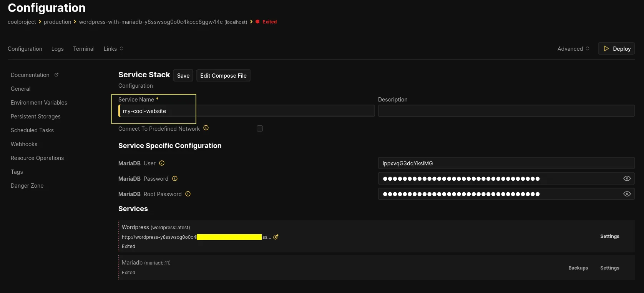The width and height of the screenshot is (644, 293).
Task: Reveal MariaDB Root Password with eye icon
Action: coord(627,194)
